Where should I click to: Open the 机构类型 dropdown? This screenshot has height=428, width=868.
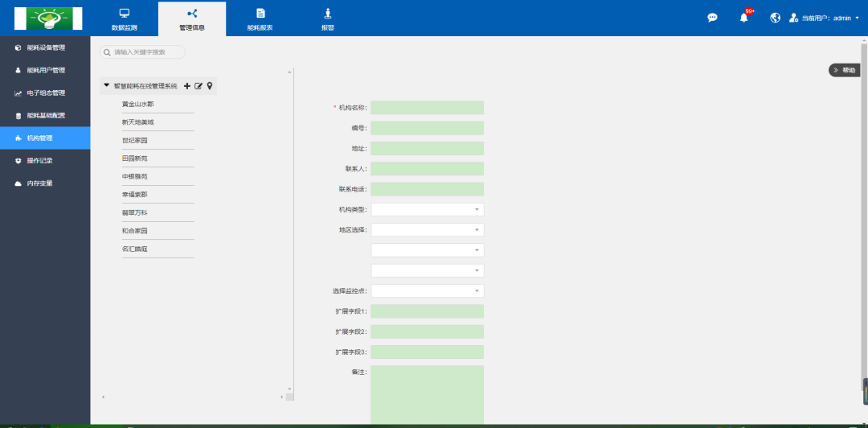428,209
